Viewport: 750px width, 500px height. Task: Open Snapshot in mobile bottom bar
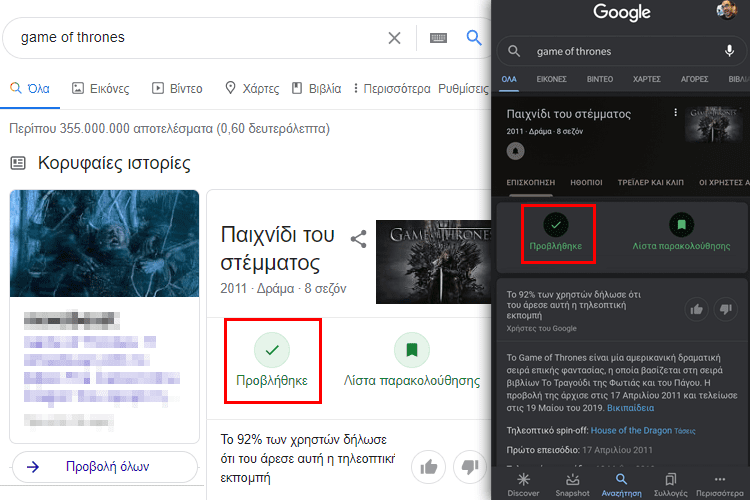572,485
